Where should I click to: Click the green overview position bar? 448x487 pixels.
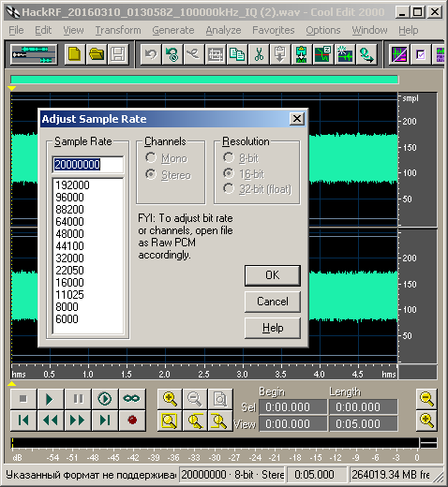[x=204, y=80]
